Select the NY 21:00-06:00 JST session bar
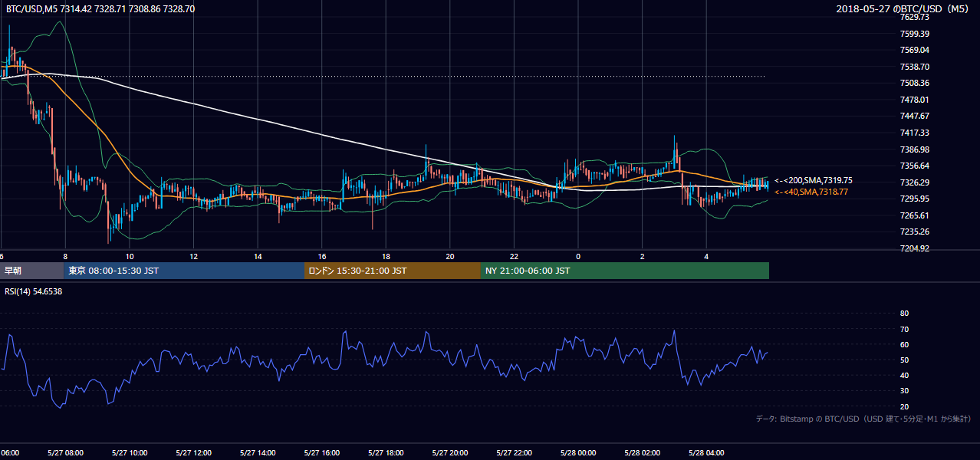The image size is (980, 460). pos(625,271)
